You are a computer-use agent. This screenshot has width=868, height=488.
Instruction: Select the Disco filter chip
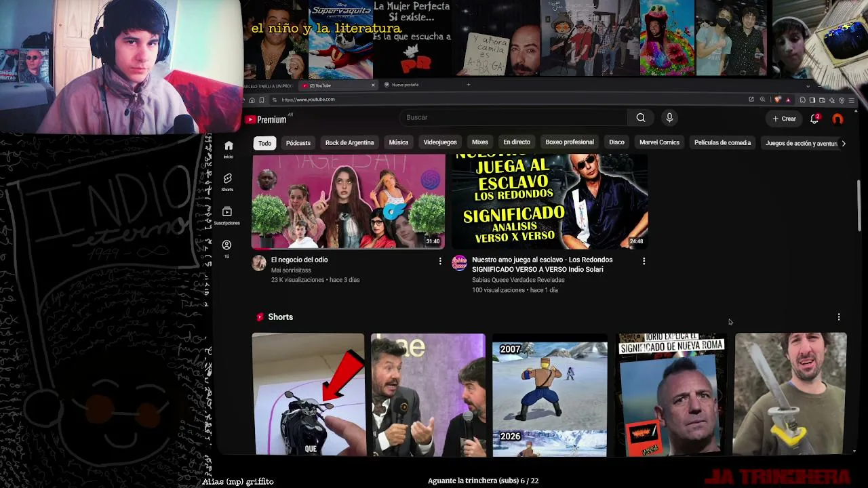pyautogui.click(x=616, y=142)
